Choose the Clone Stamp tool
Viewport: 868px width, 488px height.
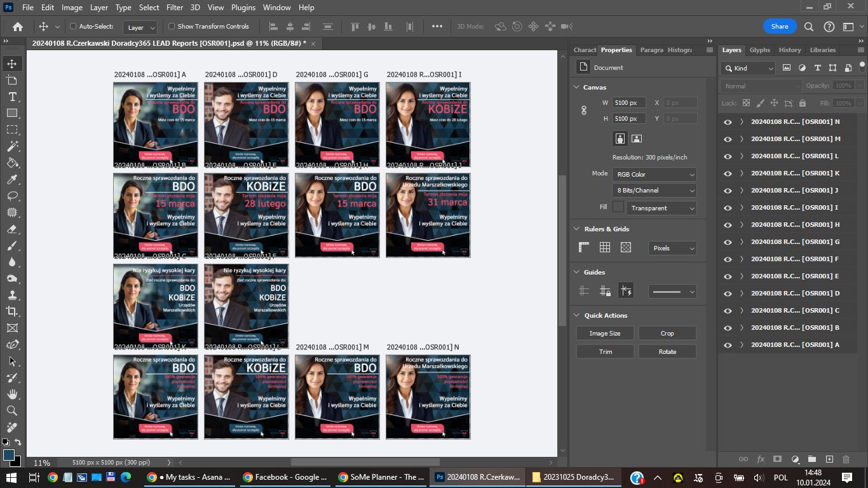(x=12, y=295)
